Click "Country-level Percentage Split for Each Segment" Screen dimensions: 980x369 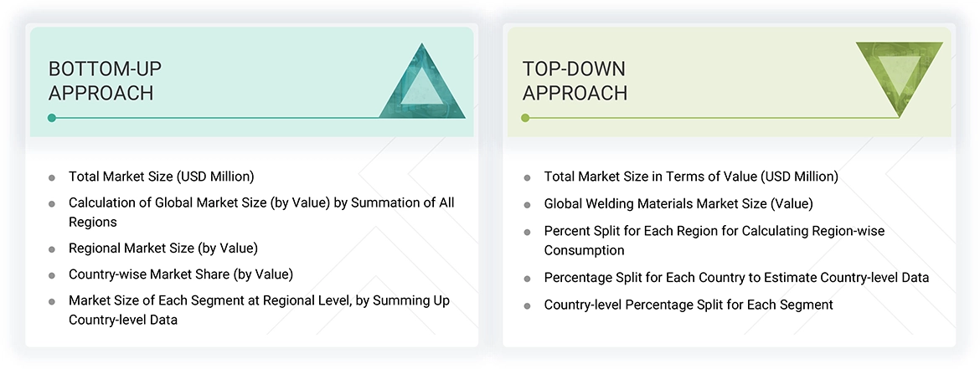(688, 305)
